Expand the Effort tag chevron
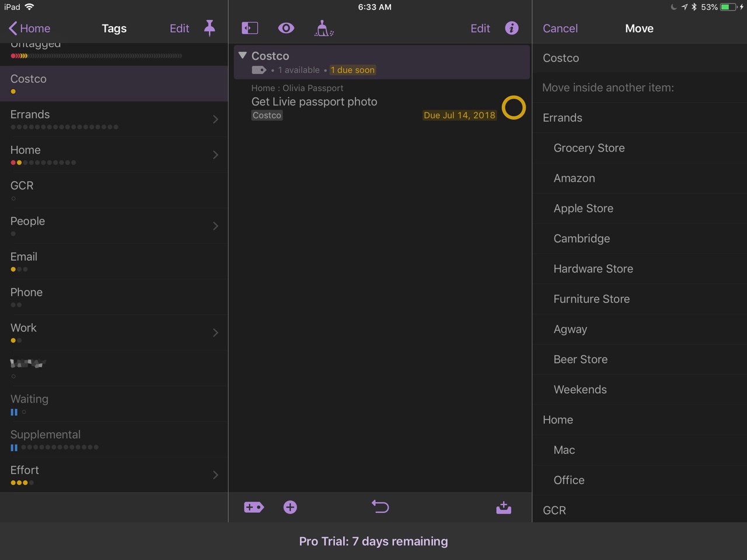 tap(215, 475)
